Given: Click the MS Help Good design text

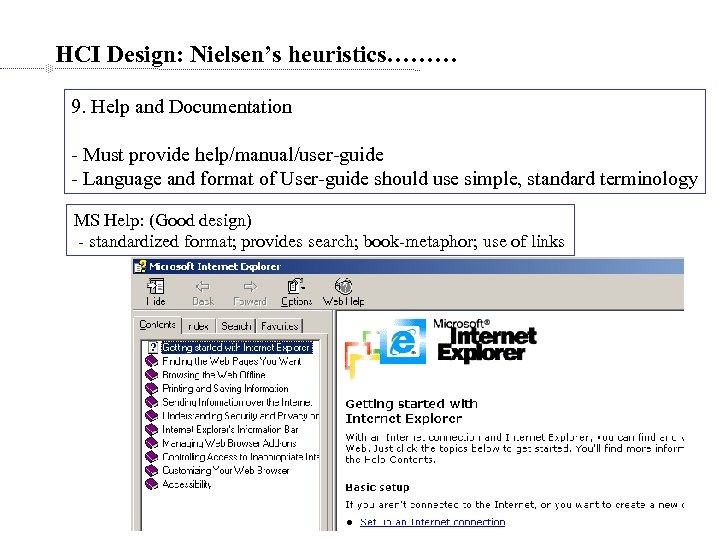Looking at the screenshot, I should coord(163,220).
